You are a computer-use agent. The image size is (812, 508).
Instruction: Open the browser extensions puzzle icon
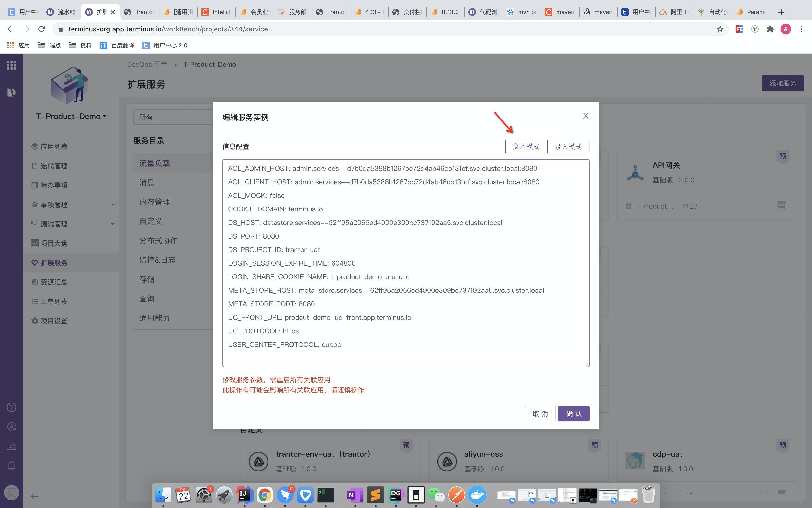(x=770, y=29)
